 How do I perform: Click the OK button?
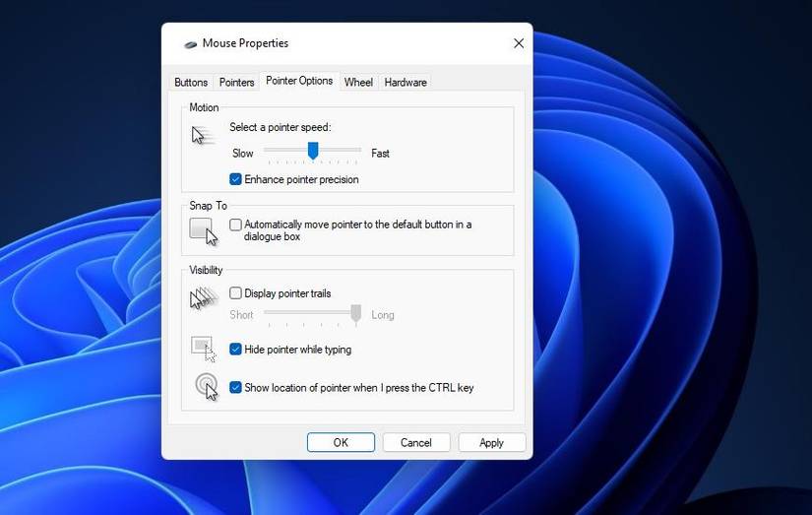[x=341, y=442]
